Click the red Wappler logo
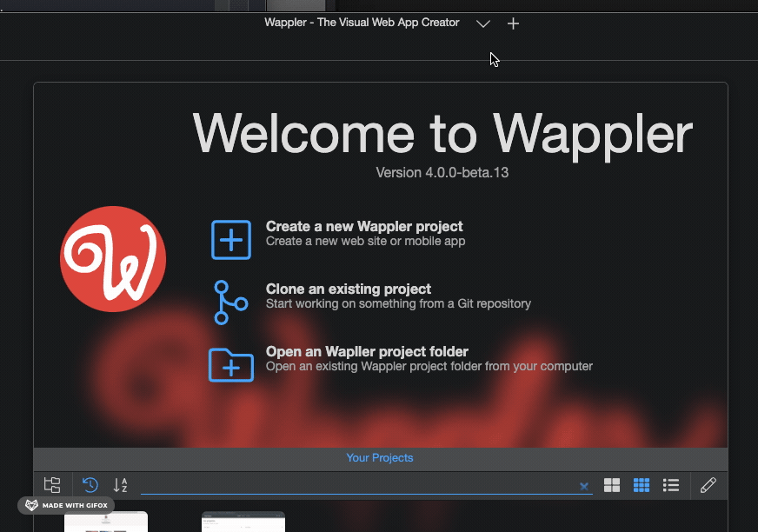 click(x=113, y=259)
